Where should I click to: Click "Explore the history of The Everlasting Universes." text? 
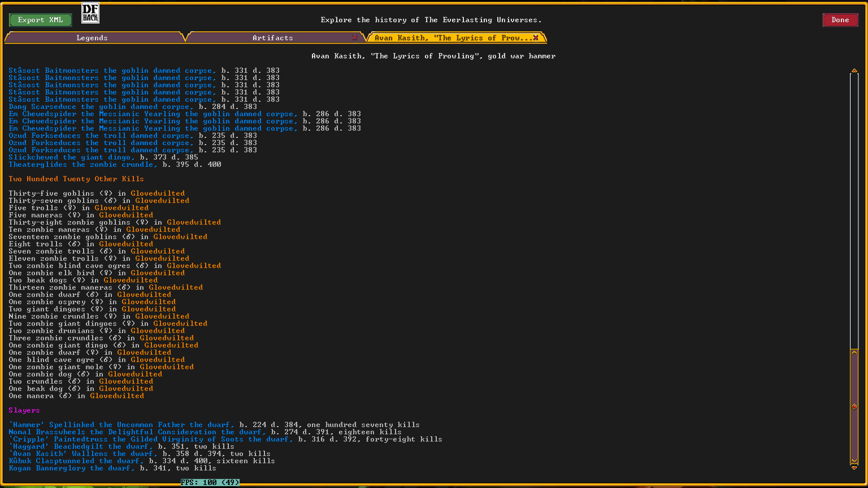[431, 20]
